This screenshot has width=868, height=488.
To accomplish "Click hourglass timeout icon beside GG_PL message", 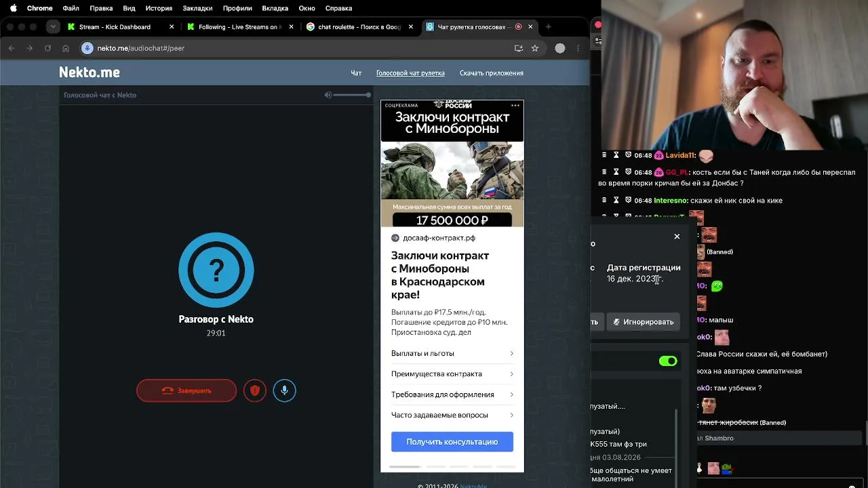I will click(616, 173).
